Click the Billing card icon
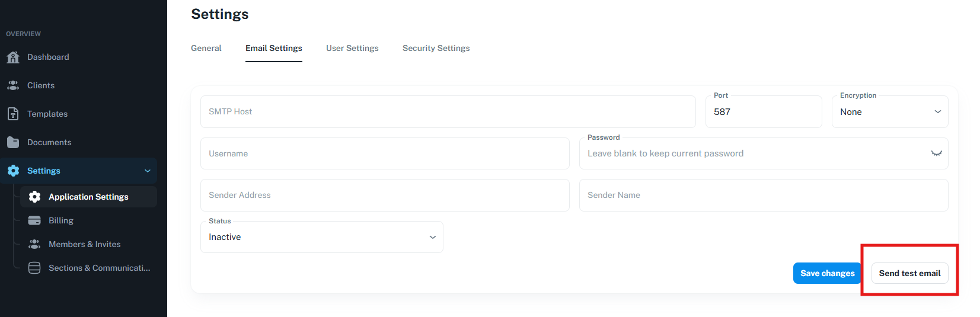The image size is (980, 317). point(34,220)
